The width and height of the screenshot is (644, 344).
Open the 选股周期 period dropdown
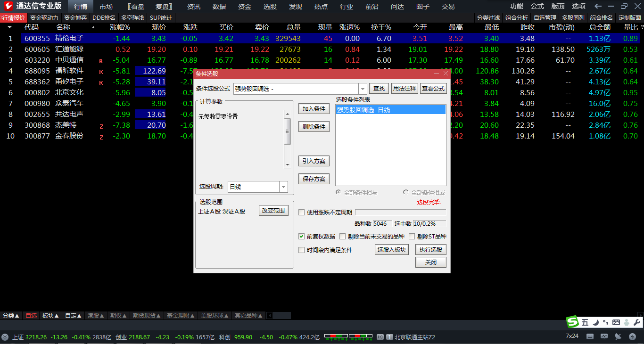click(x=283, y=187)
